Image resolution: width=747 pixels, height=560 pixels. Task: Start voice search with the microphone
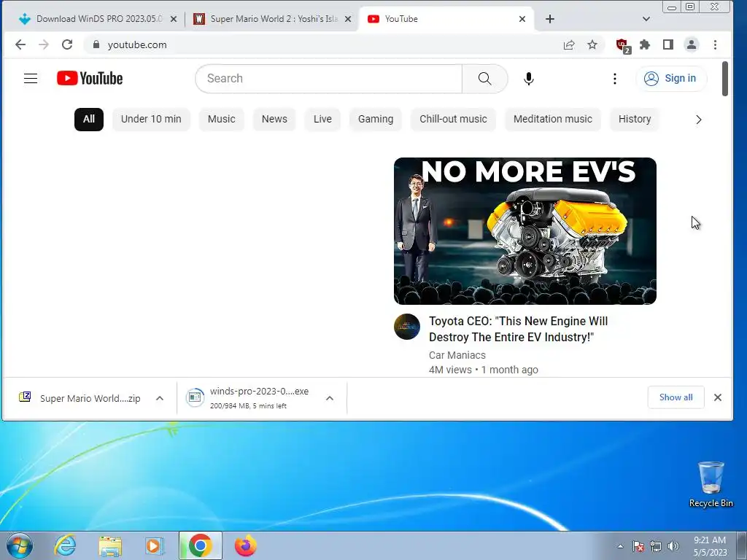pos(528,79)
